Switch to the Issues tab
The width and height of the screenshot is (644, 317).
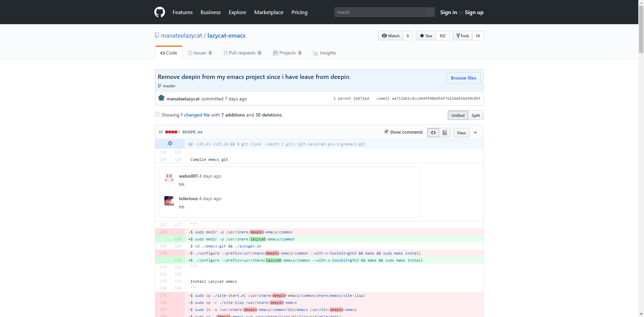(200, 53)
